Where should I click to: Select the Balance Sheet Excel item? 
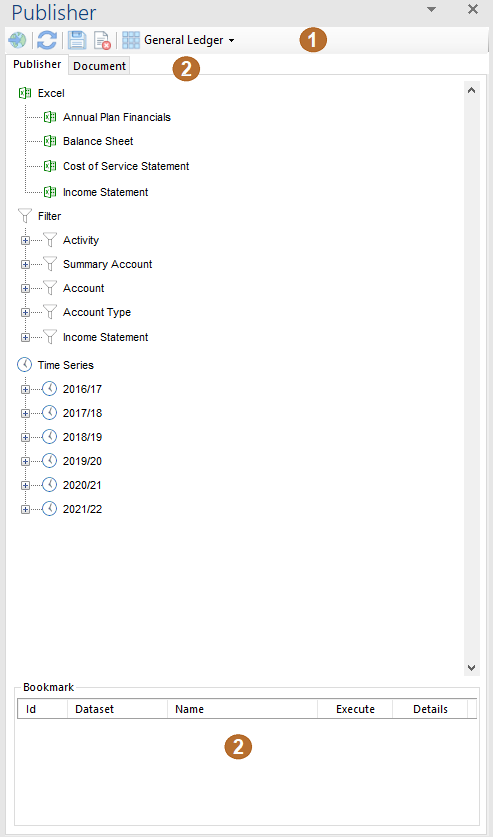pyautogui.click(x=98, y=141)
